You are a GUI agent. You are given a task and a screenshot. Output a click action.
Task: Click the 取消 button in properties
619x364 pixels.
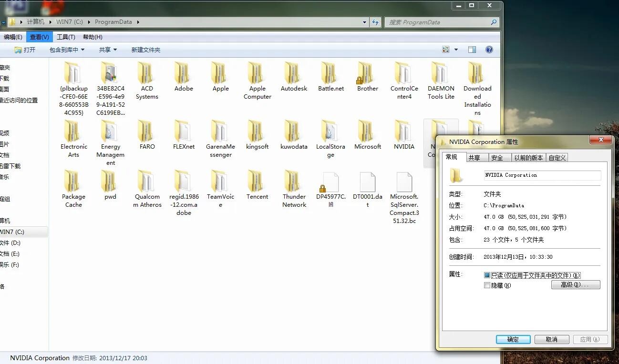552,339
